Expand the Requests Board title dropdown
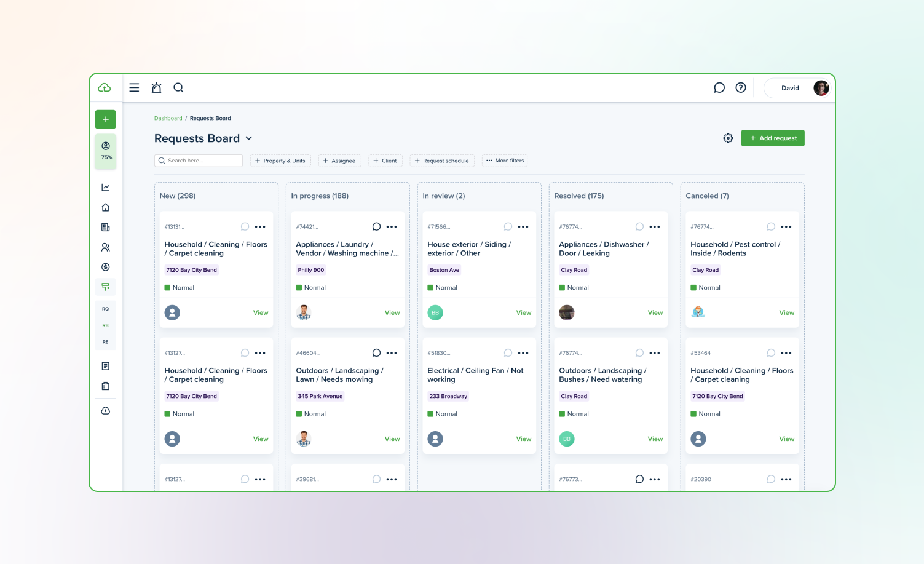Viewport: 924px width, 564px height. [249, 138]
